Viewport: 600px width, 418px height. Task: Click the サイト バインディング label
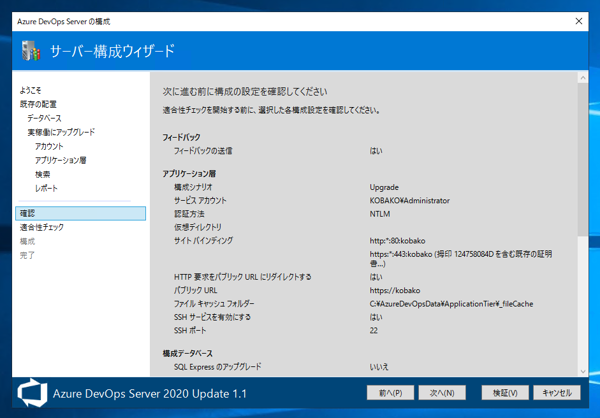tap(203, 241)
